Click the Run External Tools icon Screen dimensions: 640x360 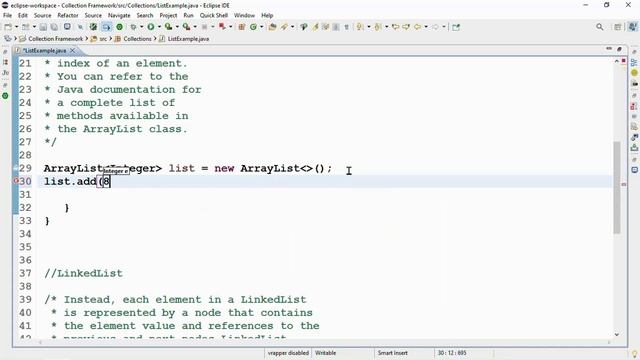point(187,27)
